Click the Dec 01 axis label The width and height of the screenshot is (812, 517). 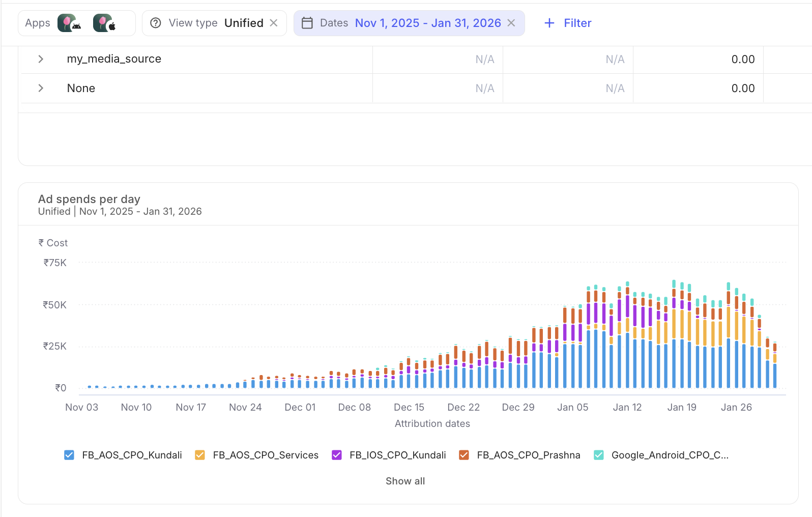[300, 407]
